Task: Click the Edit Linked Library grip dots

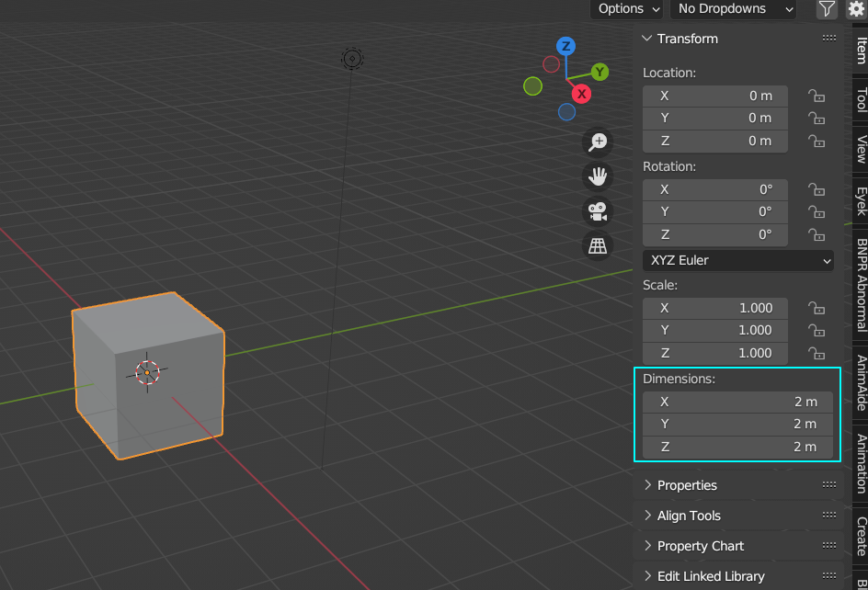Action: click(828, 576)
